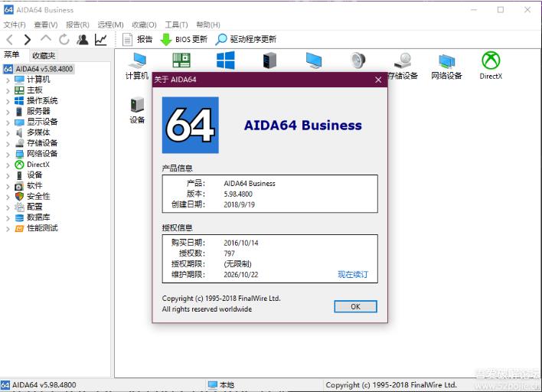Image resolution: width=542 pixels, height=392 pixels.
Task: Expand the 操作系统 tree node chevron
Action: (8, 101)
